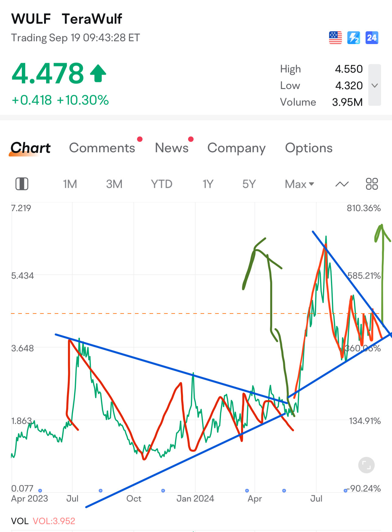Image resolution: width=392 pixels, height=532 pixels.
Task: Open the Options tab
Action: tap(309, 148)
